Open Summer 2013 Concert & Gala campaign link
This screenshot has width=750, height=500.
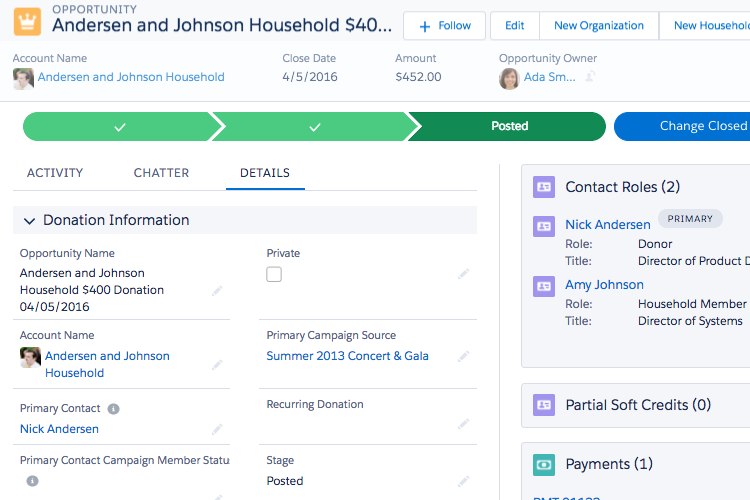point(347,356)
